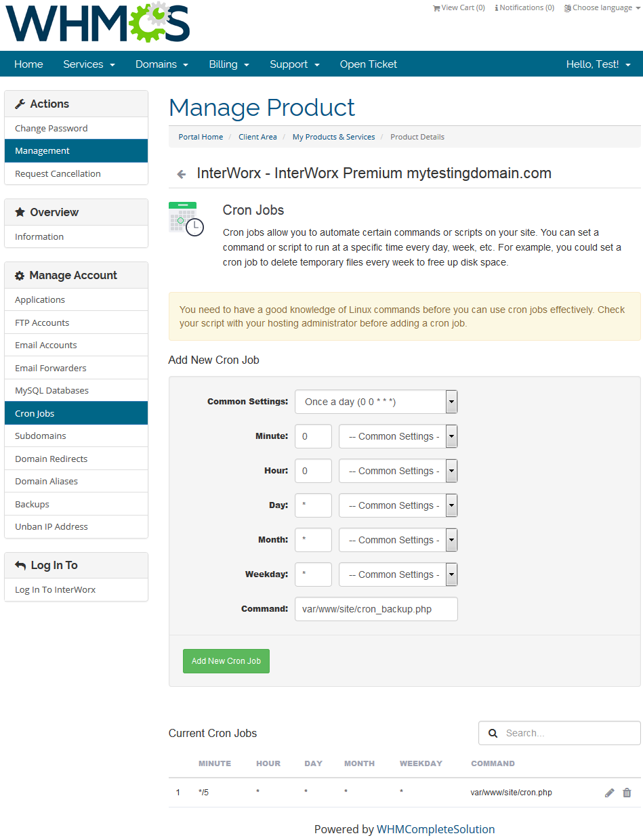Open Backups in sidebar
643x840 pixels.
76,504
